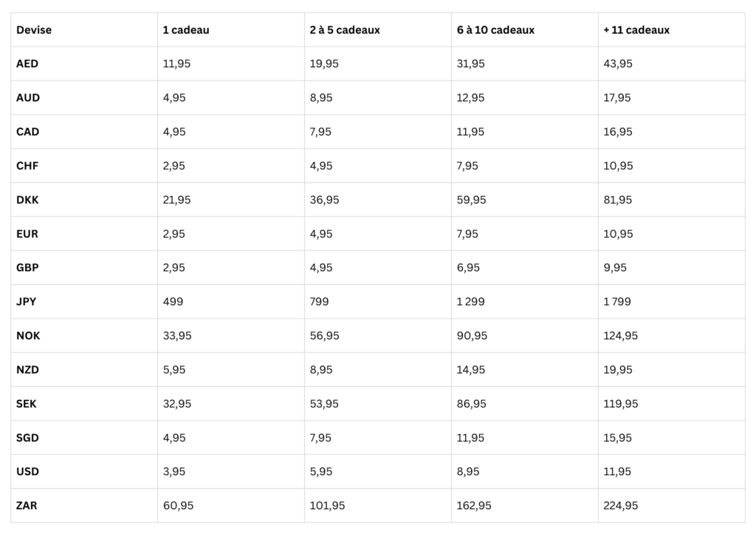756x535 pixels.
Task: Select the USD price 5,95
Action: click(321, 471)
